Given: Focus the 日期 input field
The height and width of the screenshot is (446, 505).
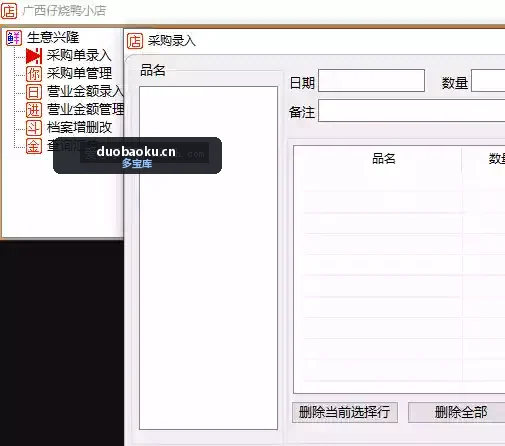Looking at the screenshot, I should tap(371, 80).
